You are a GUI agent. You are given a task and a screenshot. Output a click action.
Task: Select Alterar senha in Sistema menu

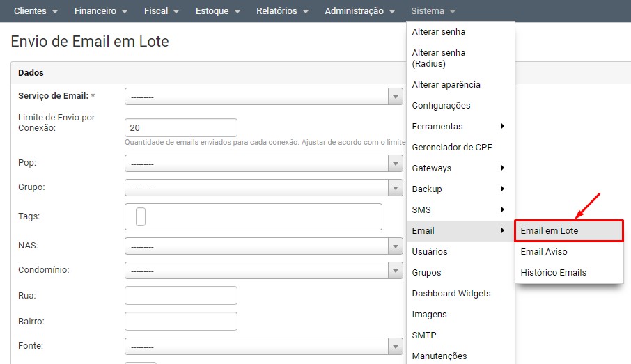(439, 32)
